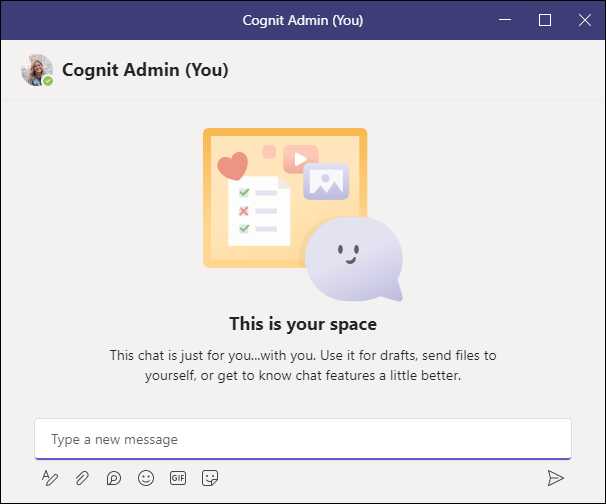The height and width of the screenshot is (504, 606).
Task: Open the Sticker picker
Action: tap(210, 478)
